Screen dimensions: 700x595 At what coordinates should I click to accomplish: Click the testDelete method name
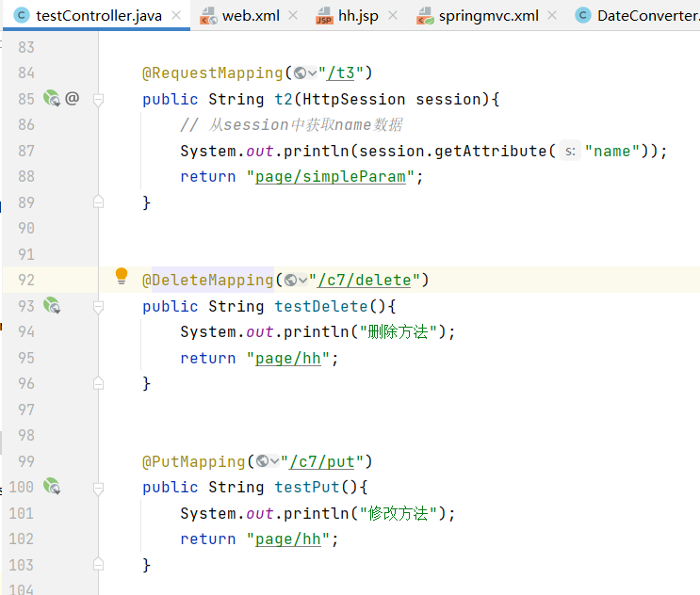tap(321, 306)
